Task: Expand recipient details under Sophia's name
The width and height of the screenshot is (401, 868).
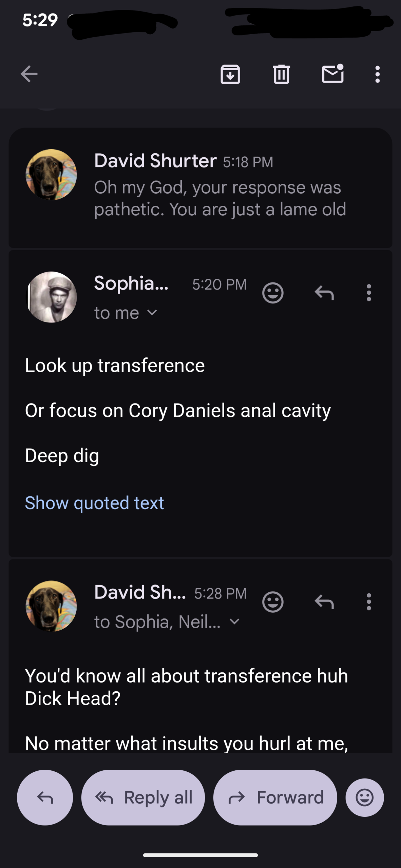Action: (153, 313)
